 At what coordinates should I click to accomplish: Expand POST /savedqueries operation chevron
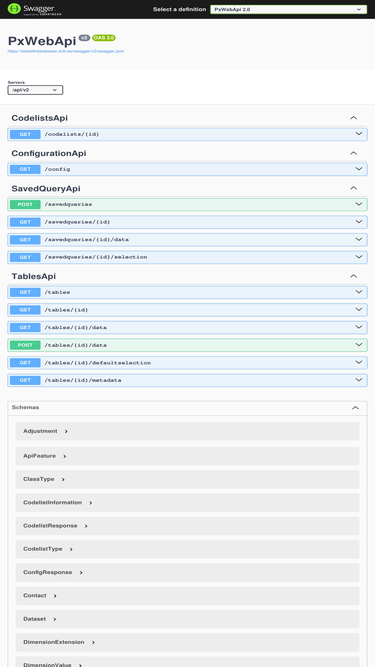pyautogui.click(x=359, y=204)
